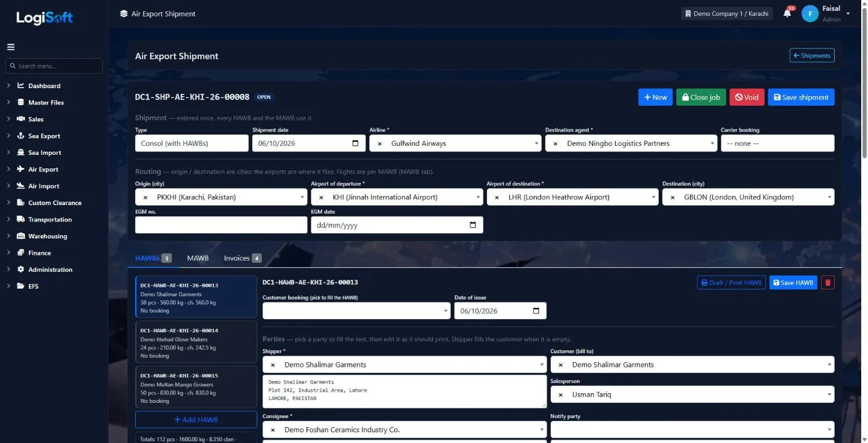Open user account dropdown caret
This screenshot has width=868, height=443.
tap(848, 13)
